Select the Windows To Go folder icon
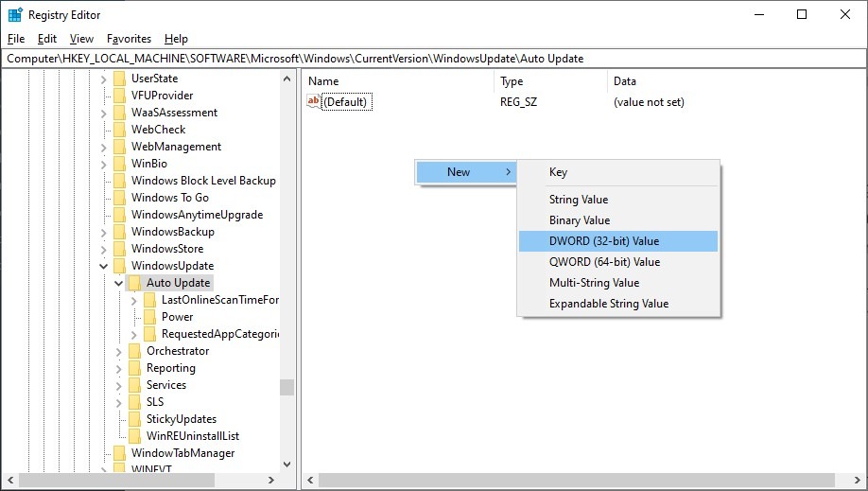 click(119, 198)
